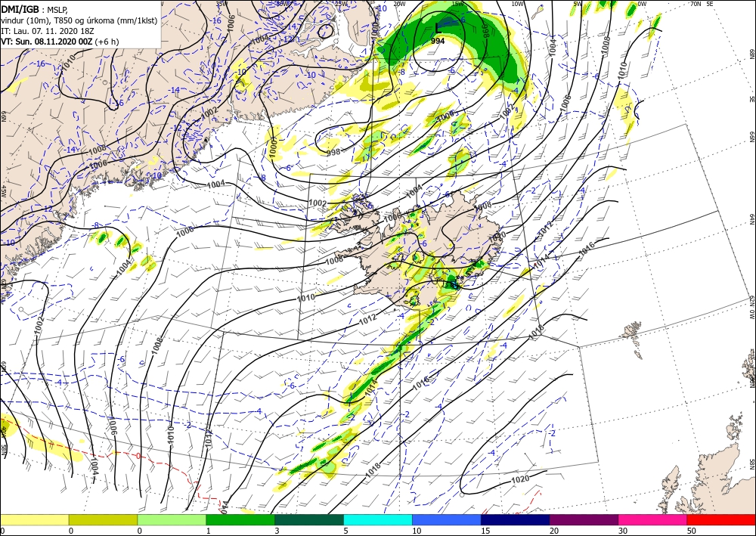Click the olive yellow legend color block
The width and height of the screenshot is (756, 536).
tap(103, 519)
